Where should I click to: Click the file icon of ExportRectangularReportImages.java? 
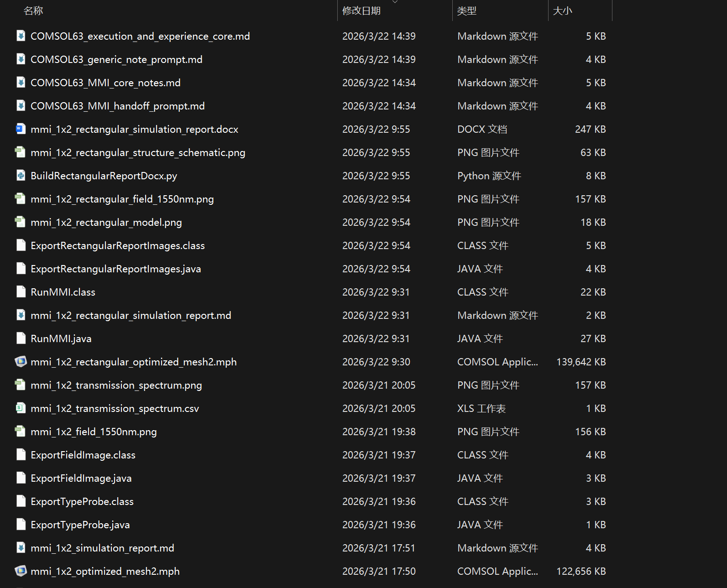coord(21,268)
